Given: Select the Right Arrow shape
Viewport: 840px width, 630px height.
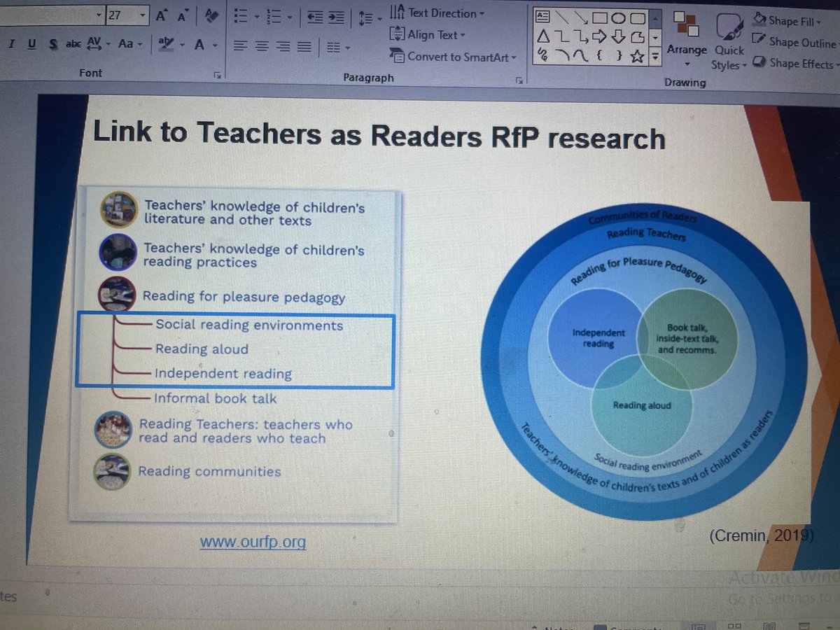Looking at the screenshot, I should 600,37.
